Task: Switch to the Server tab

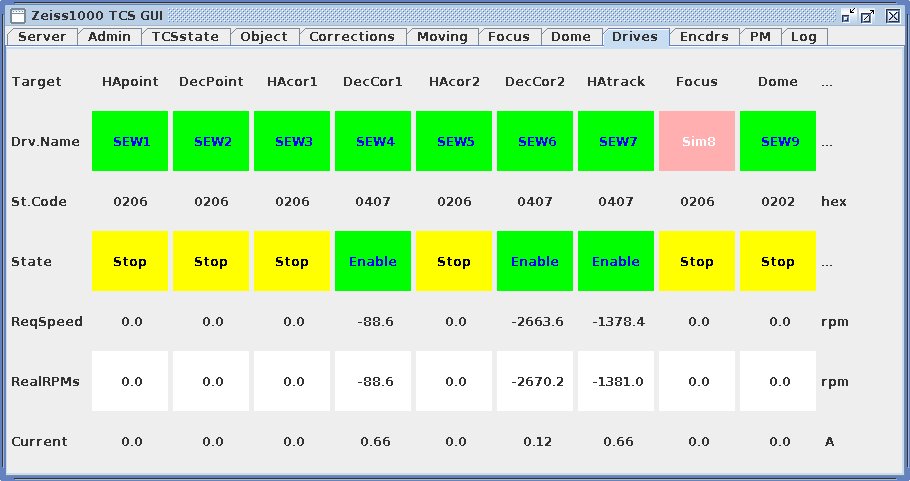Action: (42, 37)
